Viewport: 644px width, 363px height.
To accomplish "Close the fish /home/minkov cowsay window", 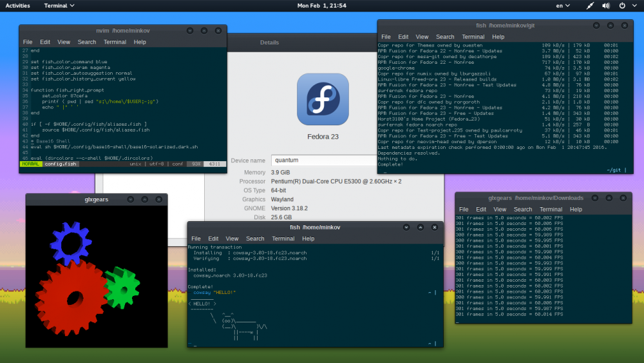I will point(435,228).
